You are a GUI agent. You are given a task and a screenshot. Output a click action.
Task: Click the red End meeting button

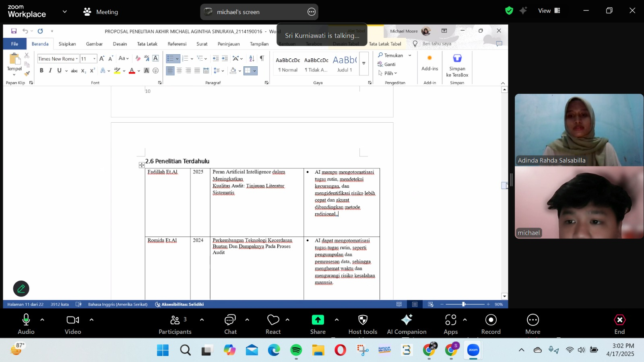click(x=619, y=324)
